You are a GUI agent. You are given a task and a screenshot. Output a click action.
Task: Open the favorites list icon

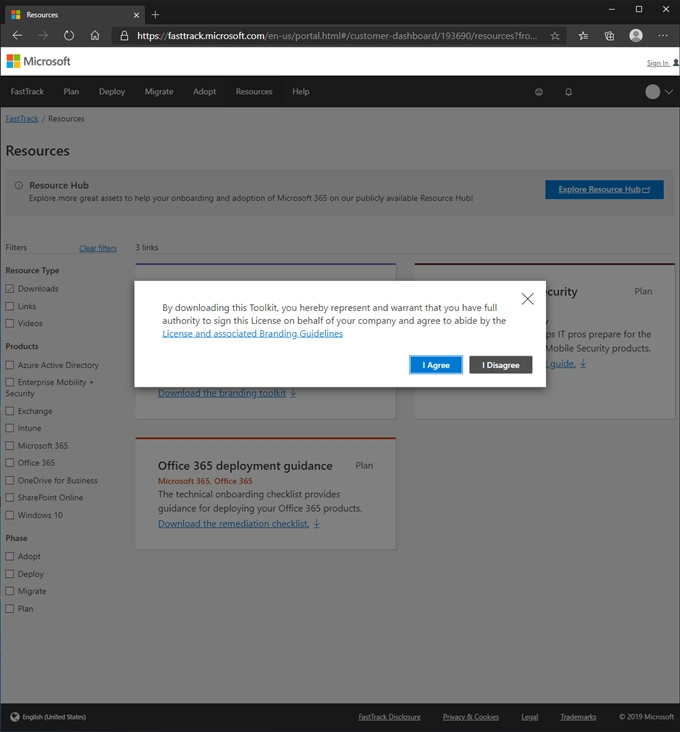point(583,35)
